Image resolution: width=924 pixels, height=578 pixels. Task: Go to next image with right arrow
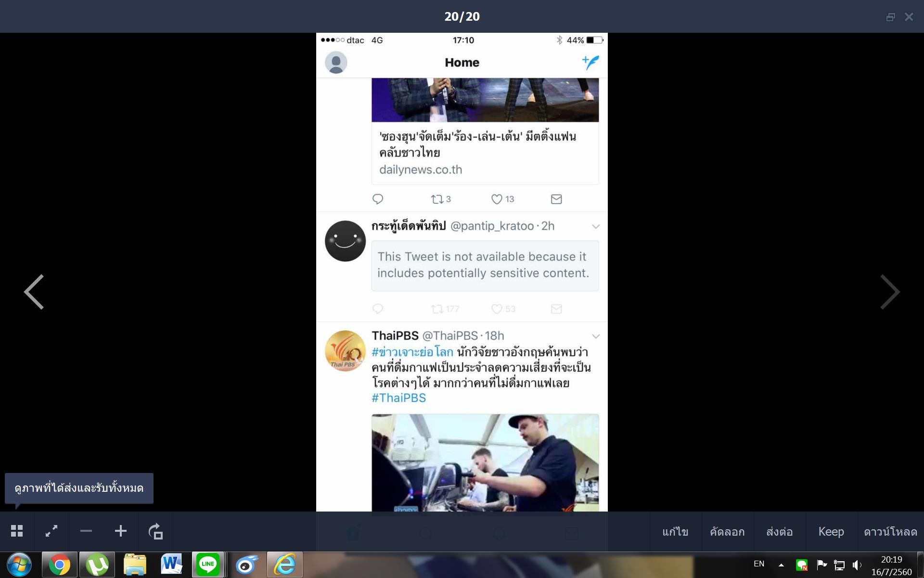(x=889, y=292)
